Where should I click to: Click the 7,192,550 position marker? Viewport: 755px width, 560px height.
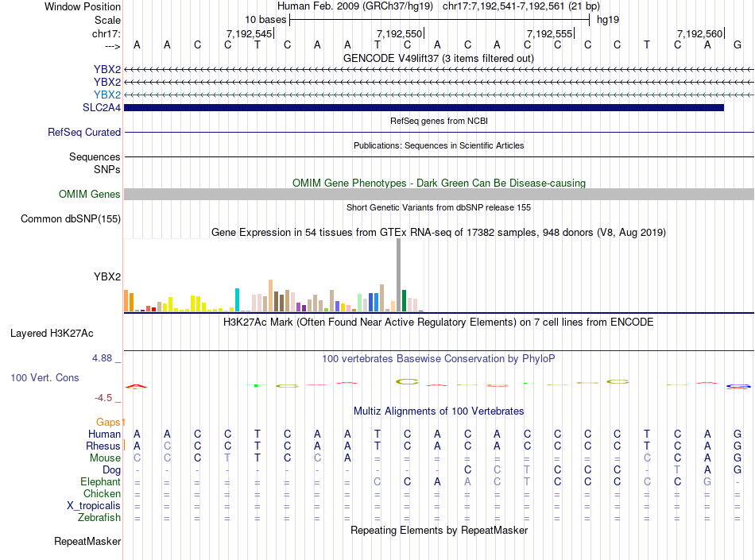point(400,33)
